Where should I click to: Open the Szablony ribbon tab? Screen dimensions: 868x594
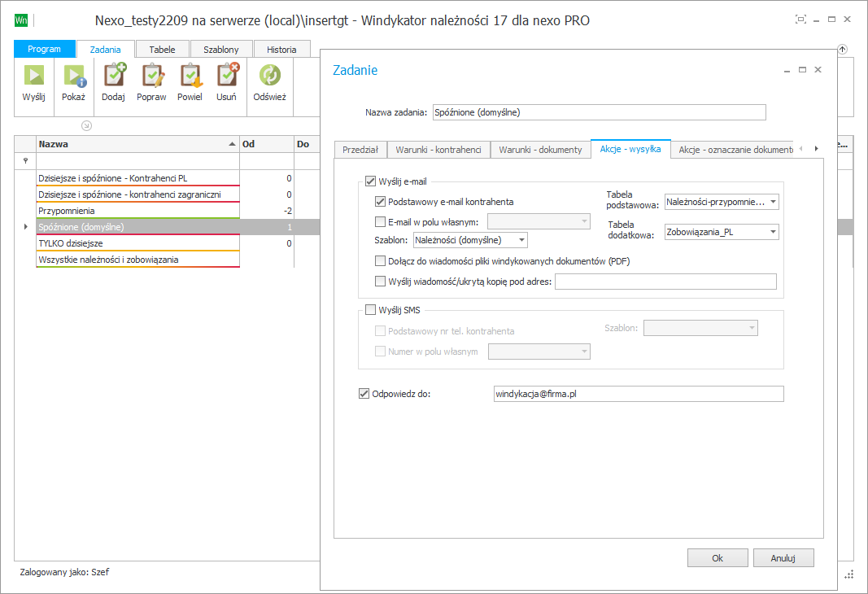pos(221,50)
